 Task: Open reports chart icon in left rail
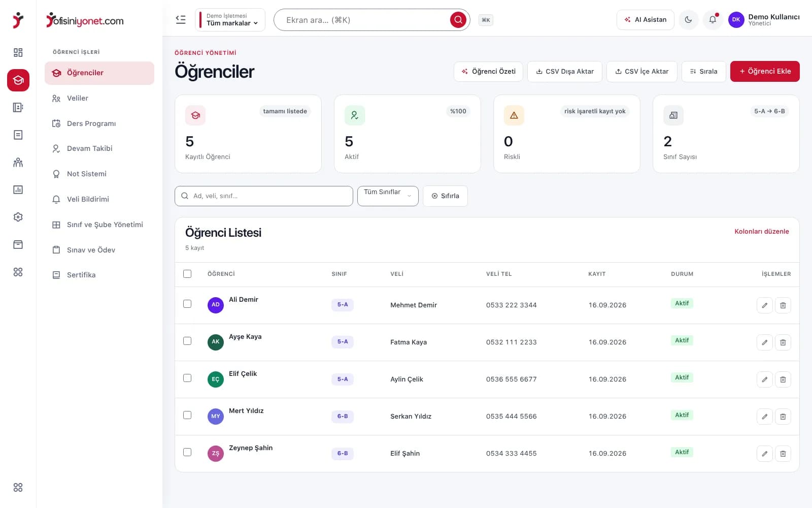tap(18, 189)
